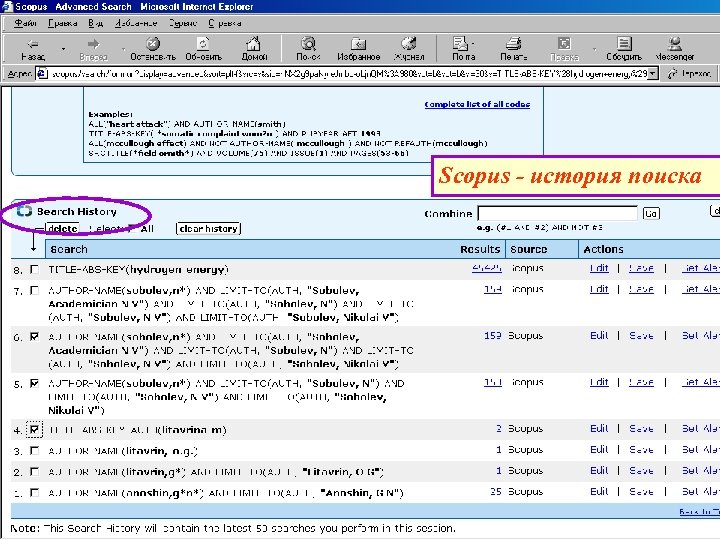Open the Messenger toolbar icon
The height and width of the screenshot is (540, 720).
point(675,44)
